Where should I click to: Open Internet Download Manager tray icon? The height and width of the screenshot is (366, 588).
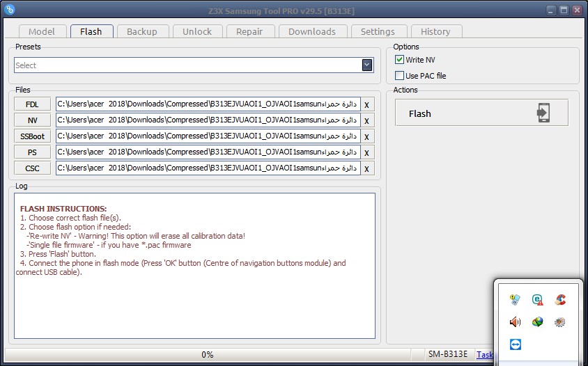click(x=537, y=322)
